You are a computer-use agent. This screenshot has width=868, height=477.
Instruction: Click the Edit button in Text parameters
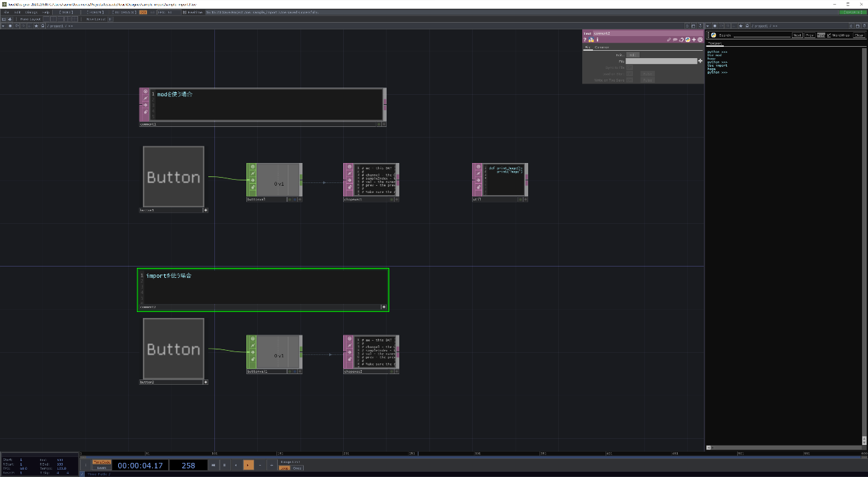tap(633, 55)
